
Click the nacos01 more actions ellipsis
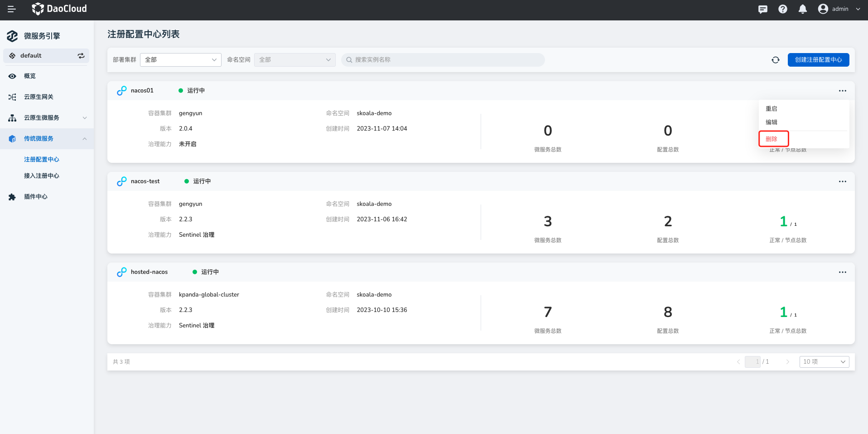pyautogui.click(x=842, y=91)
